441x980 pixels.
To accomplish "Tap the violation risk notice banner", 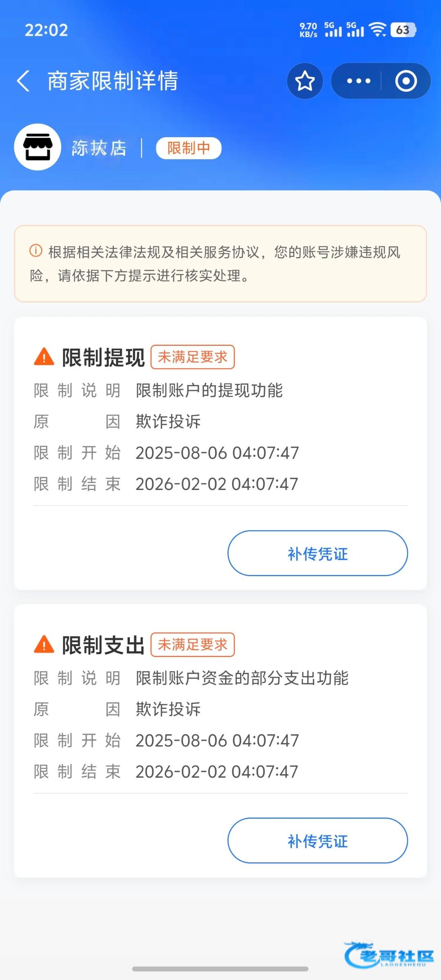I will coord(220,264).
